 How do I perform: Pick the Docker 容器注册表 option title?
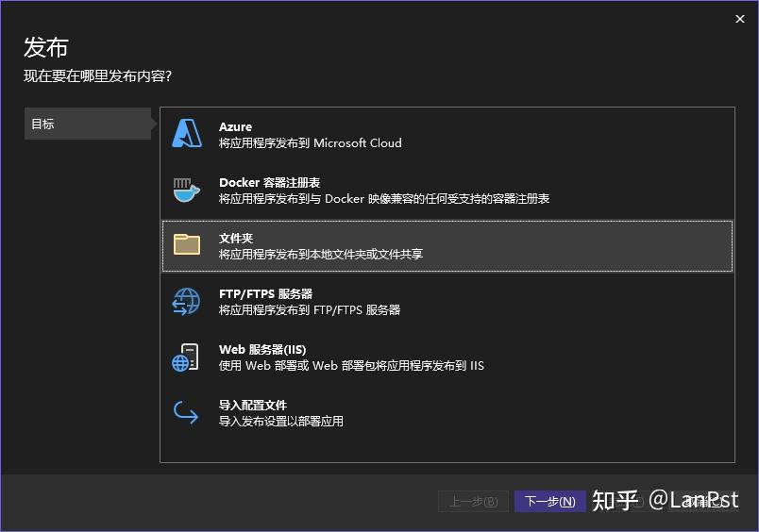pyautogui.click(x=270, y=182)
